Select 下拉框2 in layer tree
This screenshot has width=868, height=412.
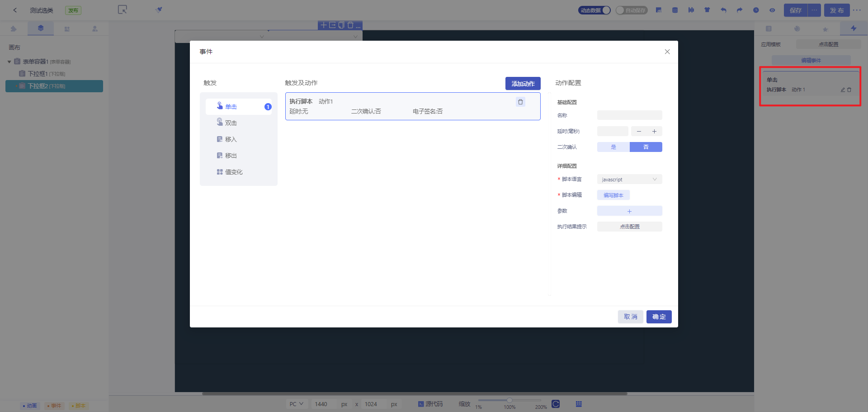54,86
